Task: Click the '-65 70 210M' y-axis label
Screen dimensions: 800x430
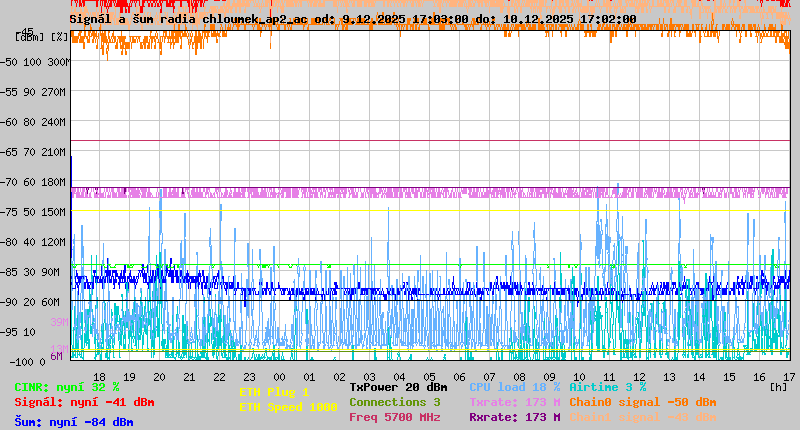Action: (x=33, y=152)
